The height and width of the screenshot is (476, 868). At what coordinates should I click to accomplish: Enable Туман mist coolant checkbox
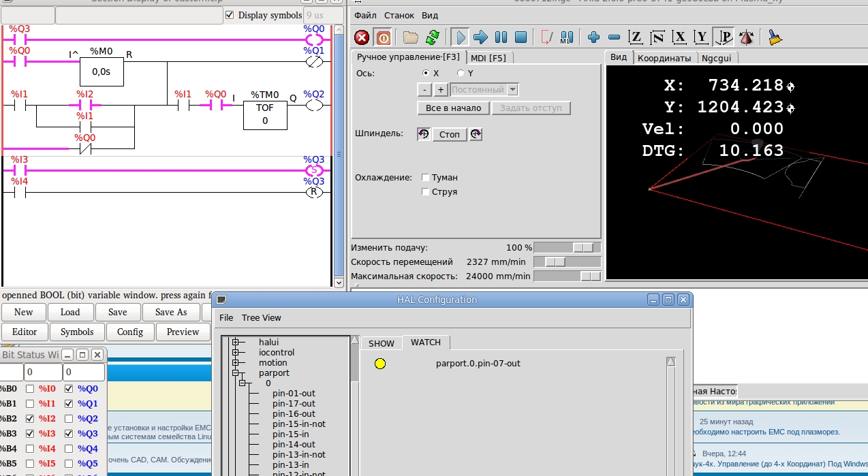click(x=425, y=177)
